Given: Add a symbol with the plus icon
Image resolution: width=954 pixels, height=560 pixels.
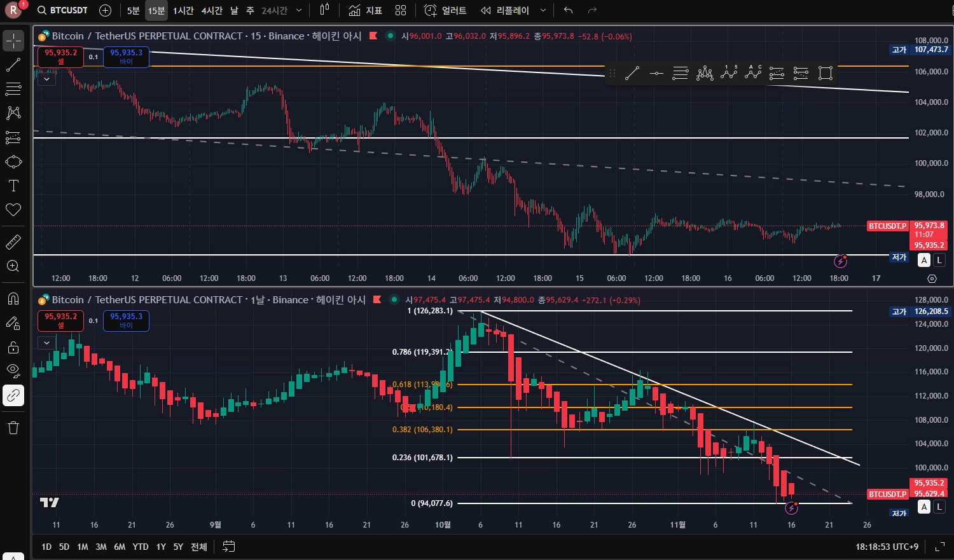Looking at the screenshot, I should [x=106, y=10].
